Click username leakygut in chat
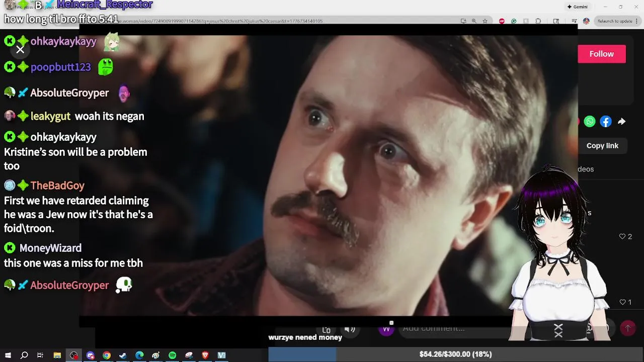Screen dimensions: 644x362 [x=50, y=116]
